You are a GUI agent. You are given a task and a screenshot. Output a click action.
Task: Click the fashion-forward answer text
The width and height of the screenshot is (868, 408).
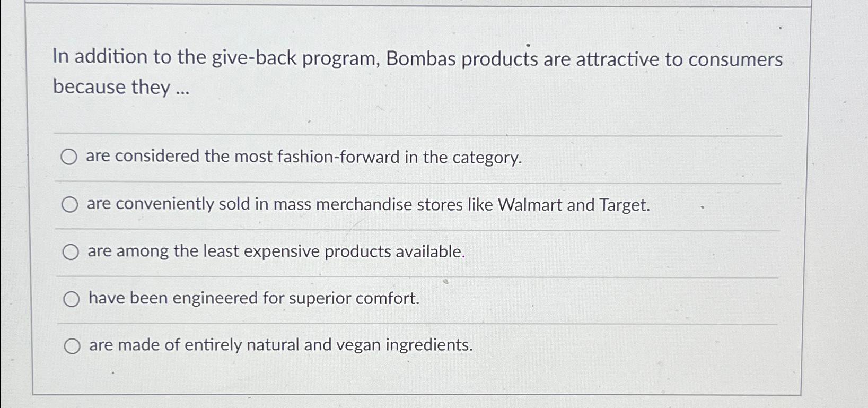point(305,157)
